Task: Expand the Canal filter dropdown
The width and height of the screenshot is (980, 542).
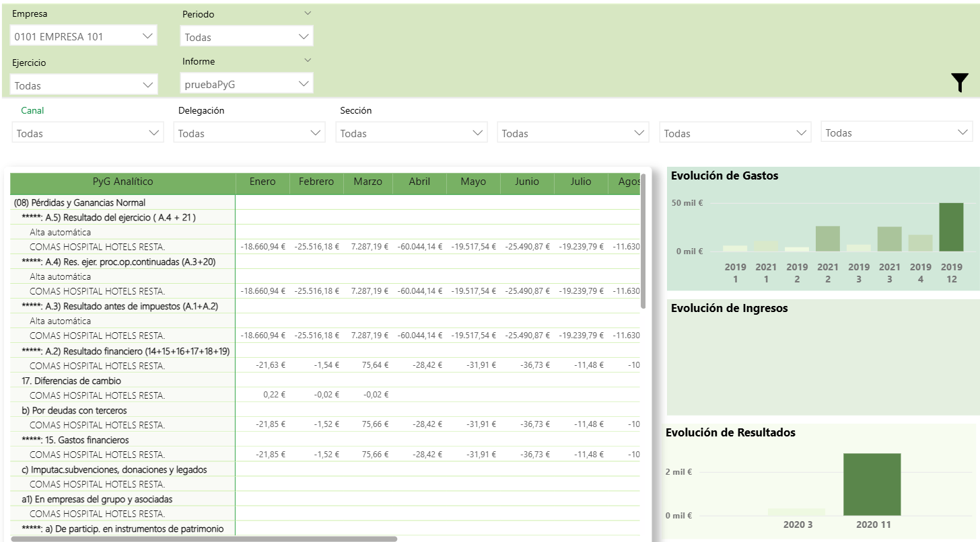Action: (87, 133)
